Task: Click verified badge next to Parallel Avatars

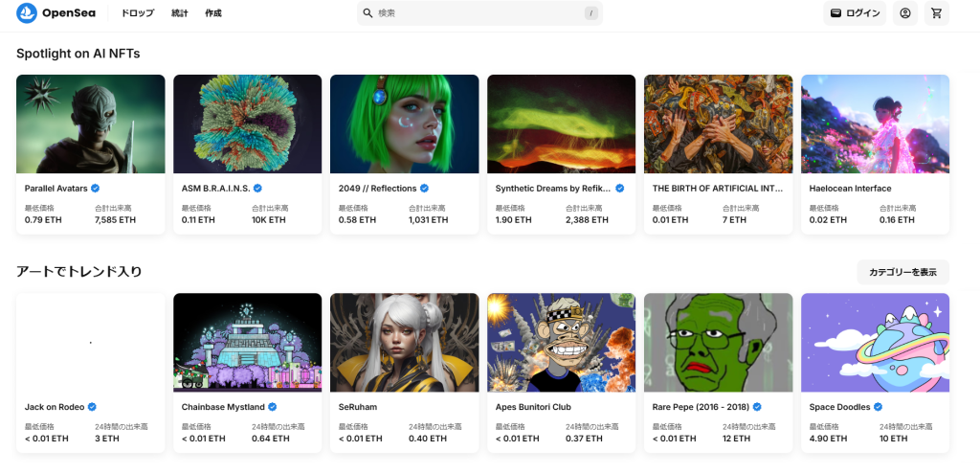Action: coord(95,189)
